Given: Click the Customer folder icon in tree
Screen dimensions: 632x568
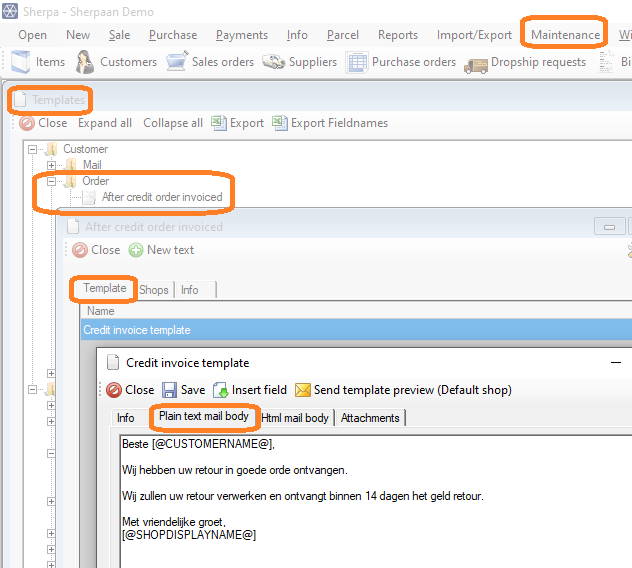Looking at the screenshot, I should tap(51, 149).
